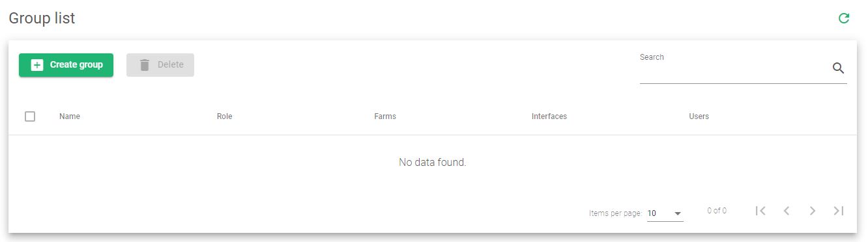Open the Items per page dropdown
868x242 pixels.
[x=665, y=213]
